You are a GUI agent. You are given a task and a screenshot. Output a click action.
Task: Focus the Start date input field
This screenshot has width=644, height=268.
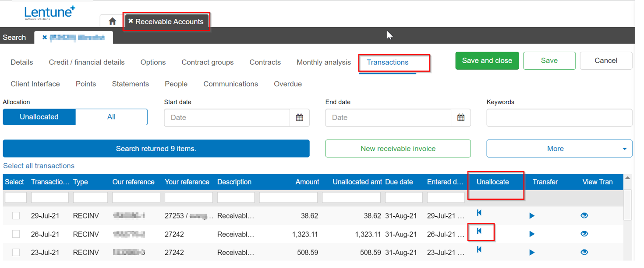click(x=227, y=117)
